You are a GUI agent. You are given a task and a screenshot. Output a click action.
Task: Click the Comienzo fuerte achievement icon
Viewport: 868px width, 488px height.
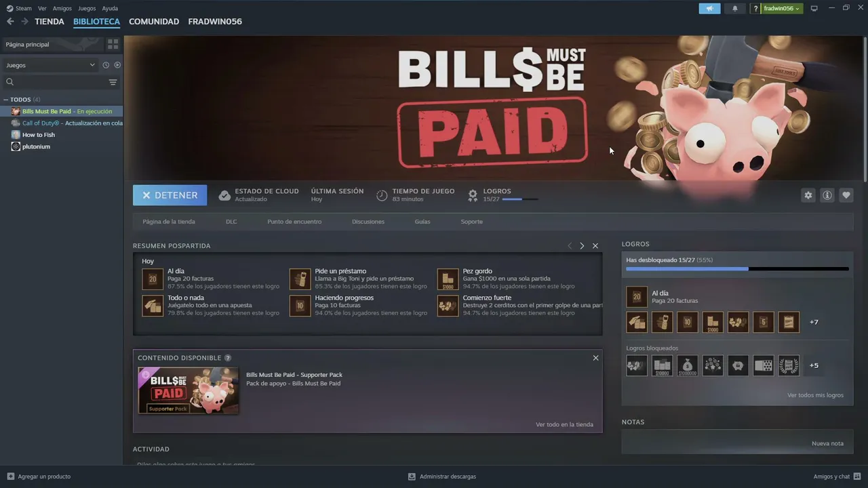click(x=448, y=305)
